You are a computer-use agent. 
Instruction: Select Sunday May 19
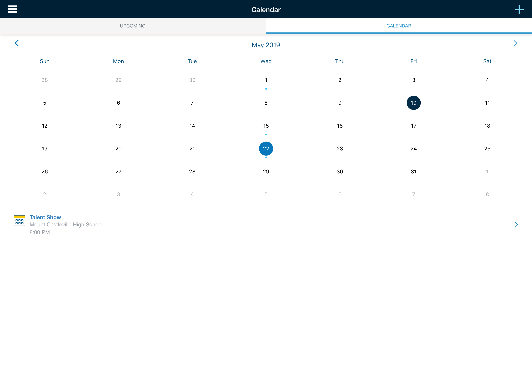tap(45, 148)
